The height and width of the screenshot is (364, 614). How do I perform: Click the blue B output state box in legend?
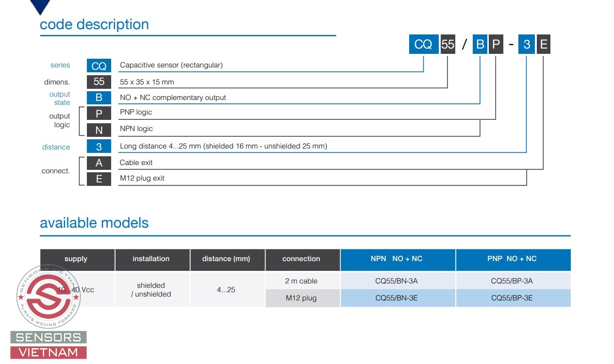pyautogui.click(x=99, y=98)
